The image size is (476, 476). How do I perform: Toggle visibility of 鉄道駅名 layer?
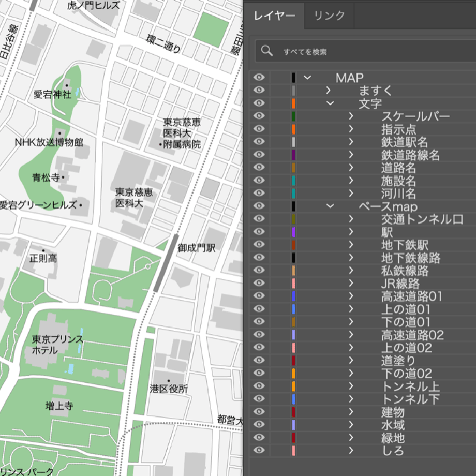coord(259,142)
